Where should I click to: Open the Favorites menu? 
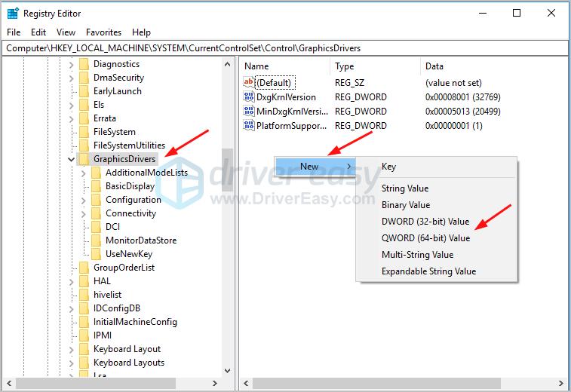click(x=103, y=32)
